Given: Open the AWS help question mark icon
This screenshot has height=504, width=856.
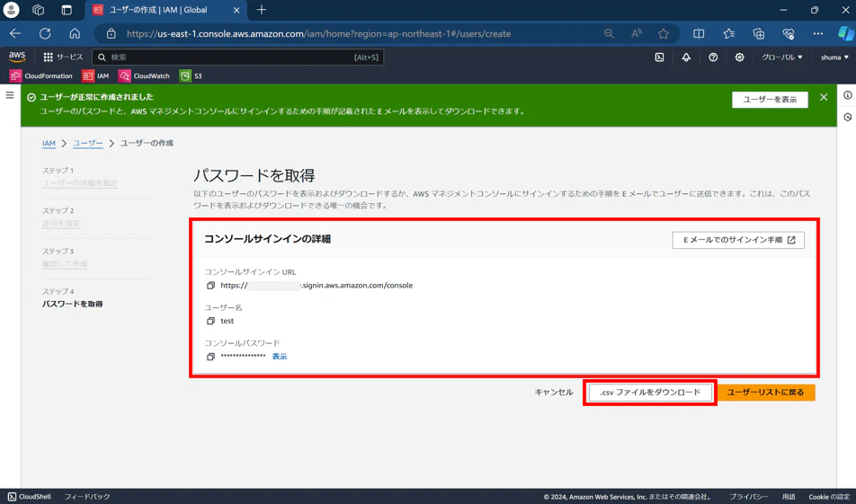Looking at the screenshot, I should (713, 57).
